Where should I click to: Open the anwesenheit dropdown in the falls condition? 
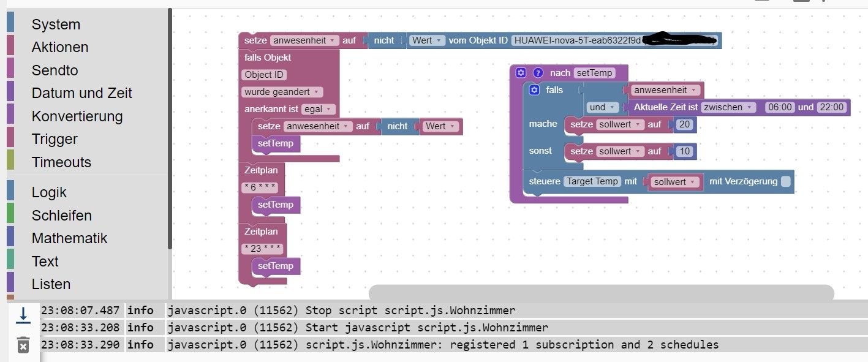click(x=666, y=90)
